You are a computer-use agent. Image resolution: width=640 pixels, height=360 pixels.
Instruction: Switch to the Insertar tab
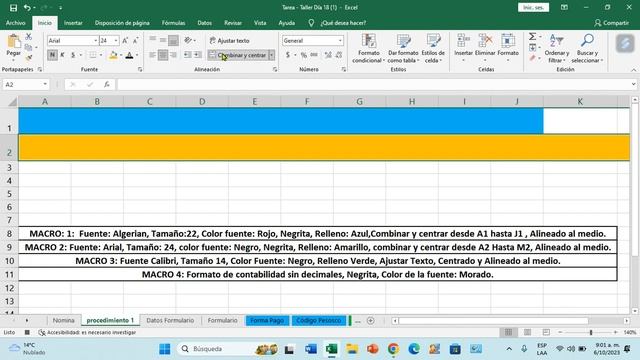pyautogui.click(x=73, y=23)
